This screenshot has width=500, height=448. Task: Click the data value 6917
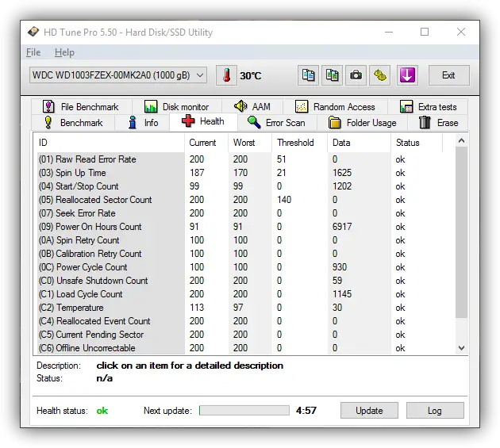point(342,227)
